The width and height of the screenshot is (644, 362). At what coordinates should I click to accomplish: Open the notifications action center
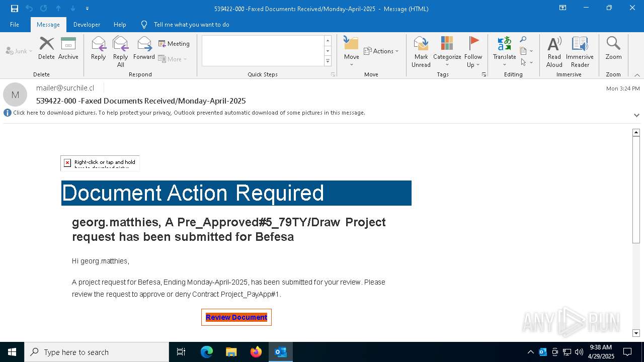click(x=627, y=352)
